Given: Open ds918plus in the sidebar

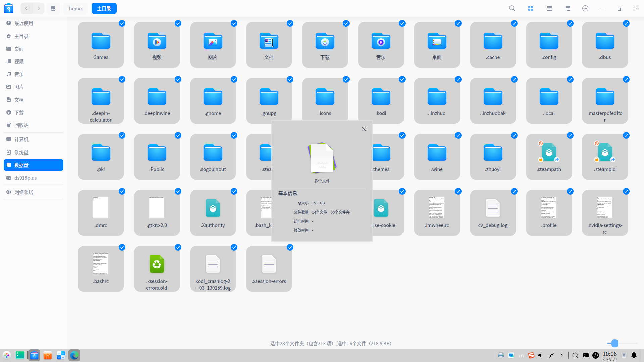Looking at the screenshot, I should click(25, 178).
